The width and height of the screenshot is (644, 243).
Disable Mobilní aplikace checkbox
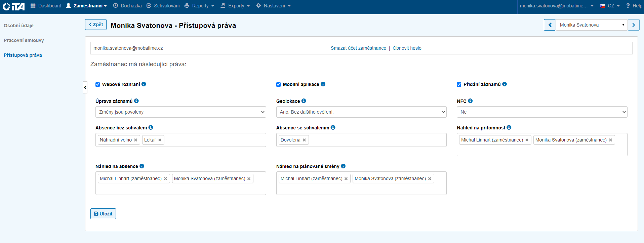[x=278, y=85]
